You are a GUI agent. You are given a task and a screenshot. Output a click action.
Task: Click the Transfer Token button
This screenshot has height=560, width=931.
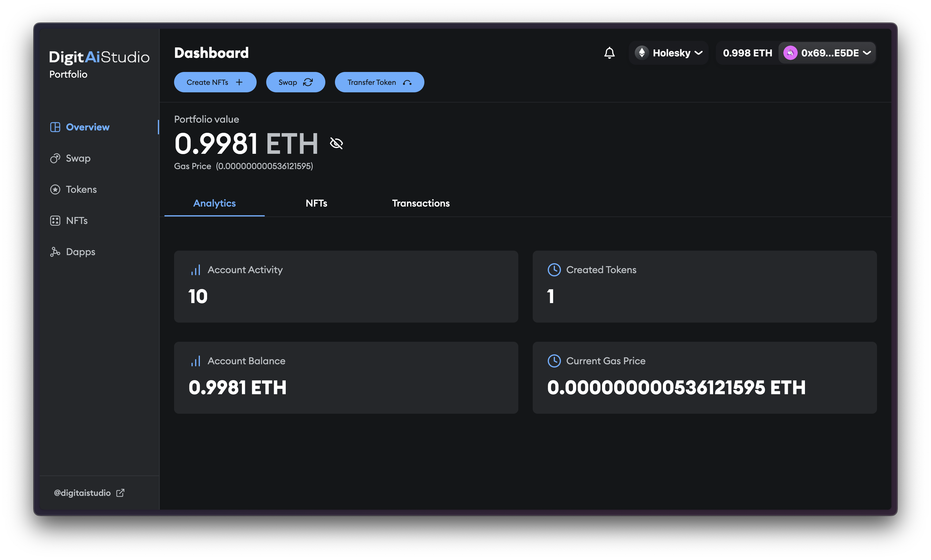(379, 82)
